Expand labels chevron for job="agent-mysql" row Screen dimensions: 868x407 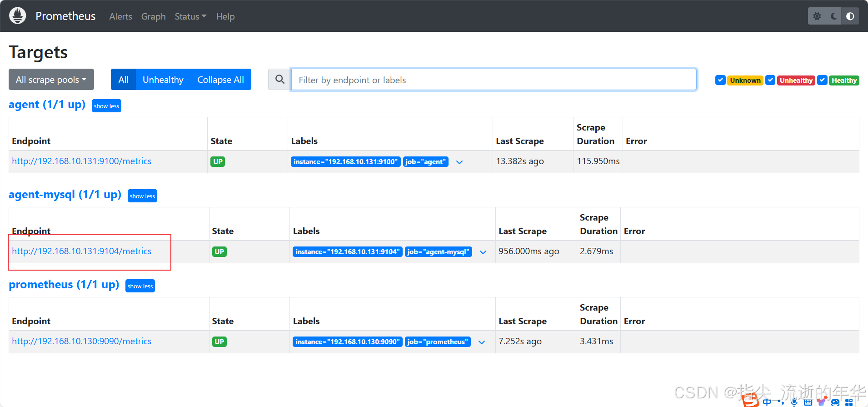pos(483,252)
